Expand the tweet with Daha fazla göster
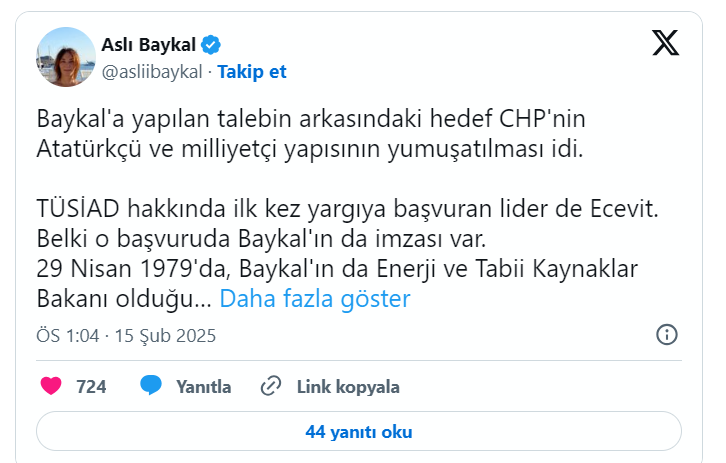The height and width of the screenshot is (463, 726). (314, 298)
